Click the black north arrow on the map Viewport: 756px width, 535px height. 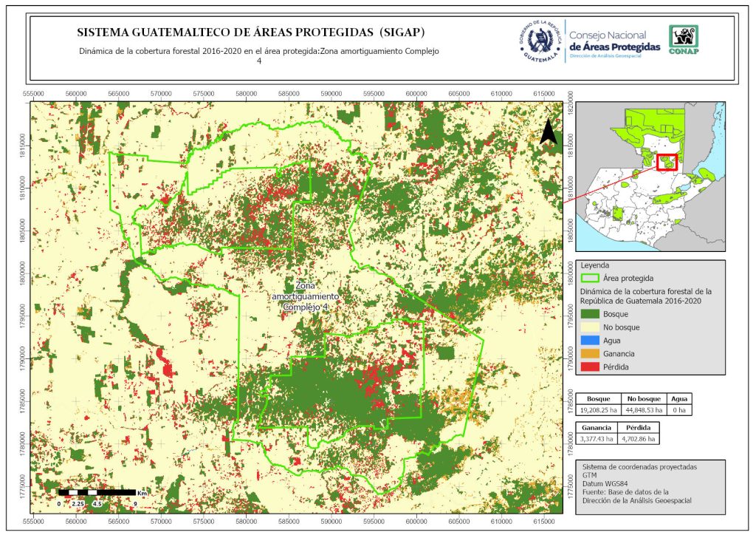click(548, 132)
